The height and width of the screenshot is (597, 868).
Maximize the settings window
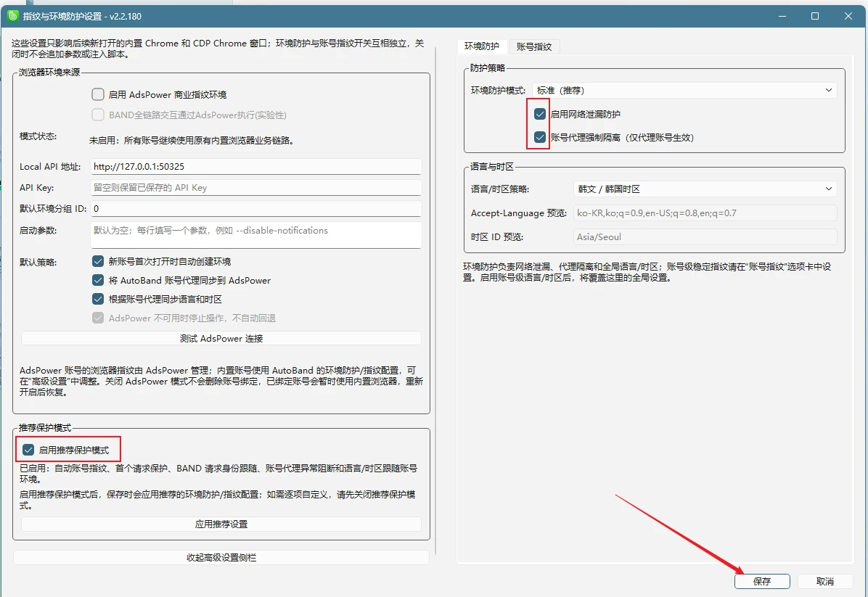point(815,16)
